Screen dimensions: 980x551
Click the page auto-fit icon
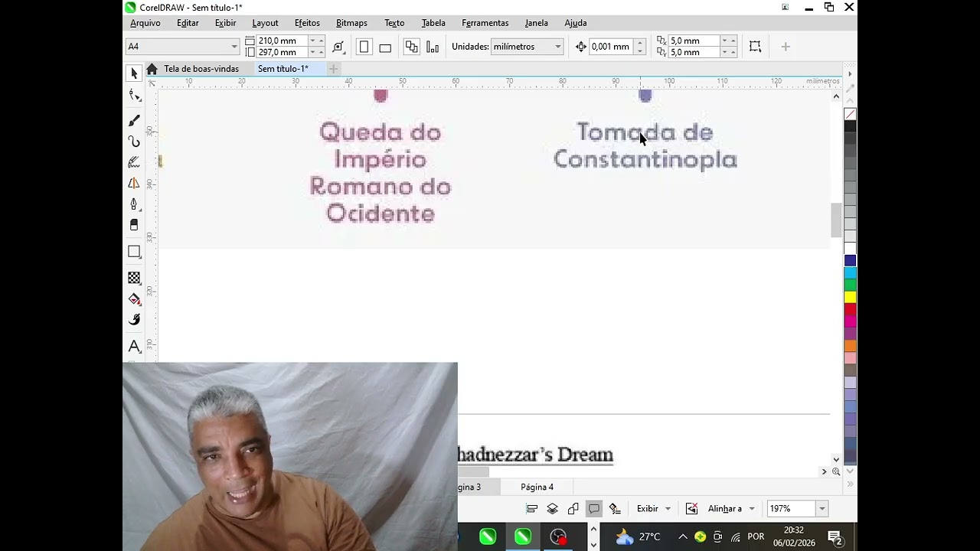click(x=338, y=47)
